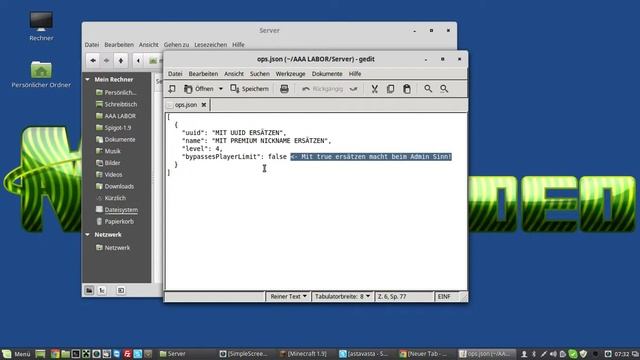This screenshot has width=640, height=360.
Task: Open the Dokumente menu
Action: [327, 74]
